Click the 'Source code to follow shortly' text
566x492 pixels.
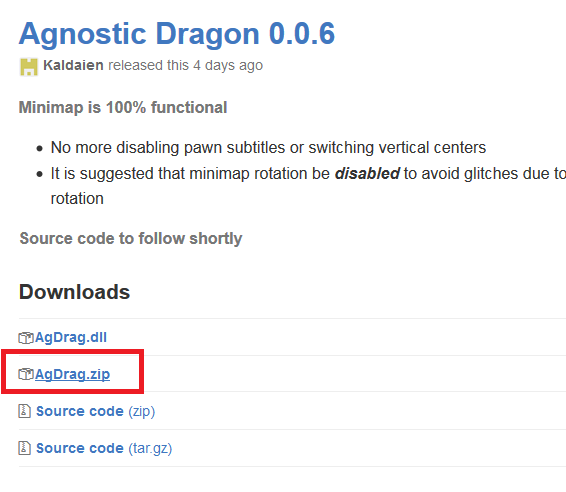[x=131, y=238]
